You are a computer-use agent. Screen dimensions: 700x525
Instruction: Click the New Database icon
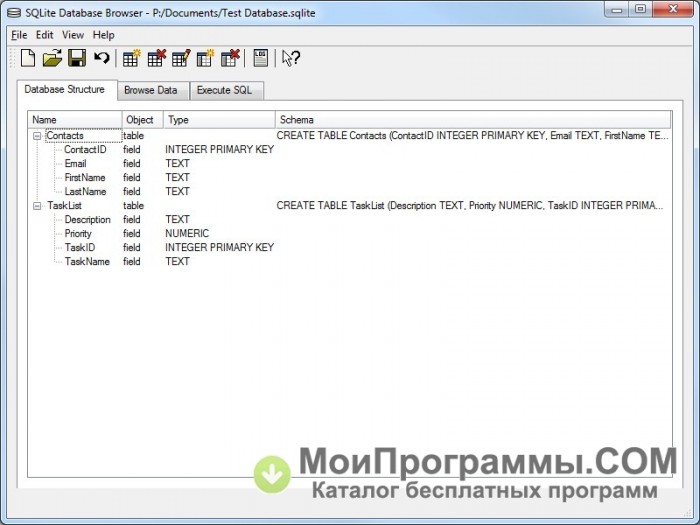(29, 58)
